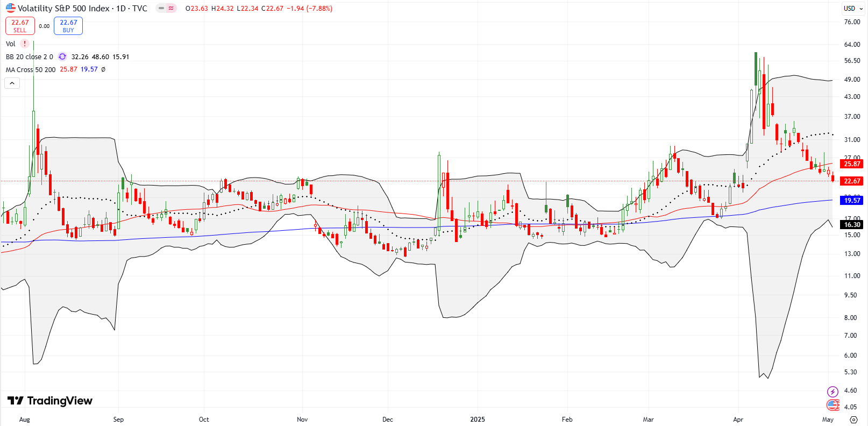868x426 pixels.
Task: Click the Apr label on time axis
Action: point(738,420)
